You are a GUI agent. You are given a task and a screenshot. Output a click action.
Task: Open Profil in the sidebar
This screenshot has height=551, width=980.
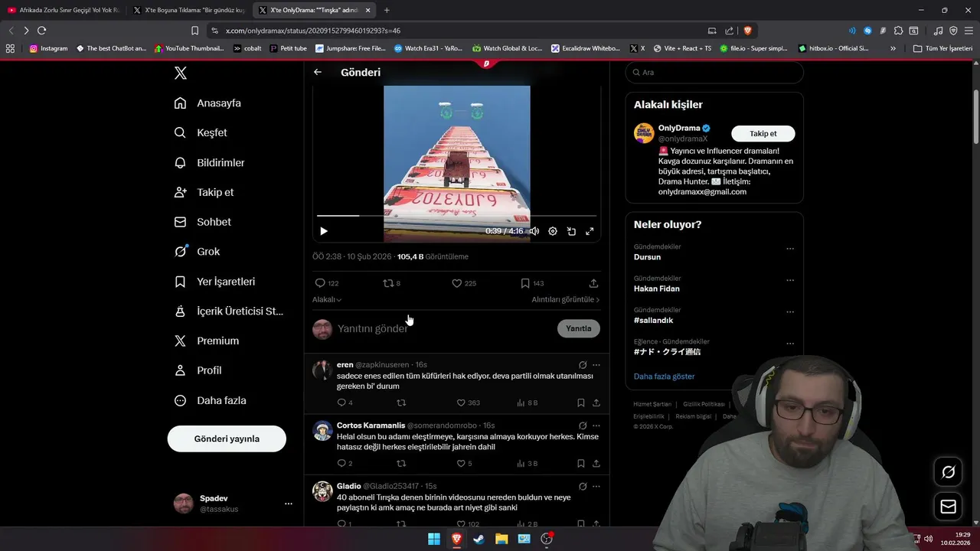pos(198,370)
